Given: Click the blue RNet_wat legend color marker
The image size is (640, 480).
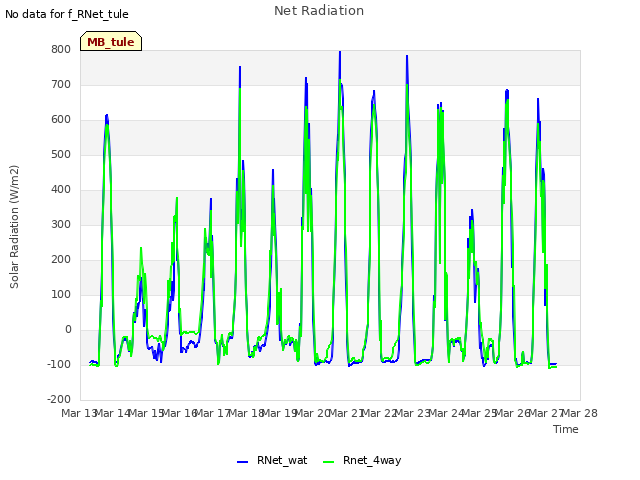Looking at the screenshot, I should [242, 462].
